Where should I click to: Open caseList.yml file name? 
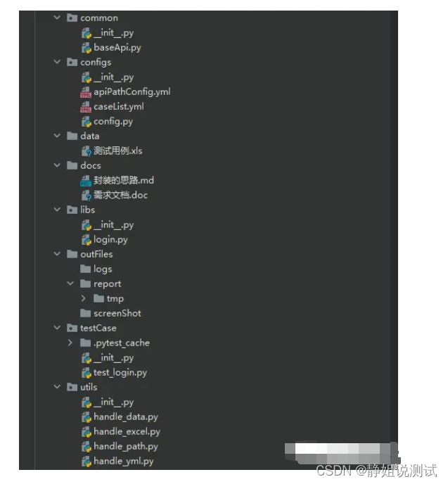119,106
